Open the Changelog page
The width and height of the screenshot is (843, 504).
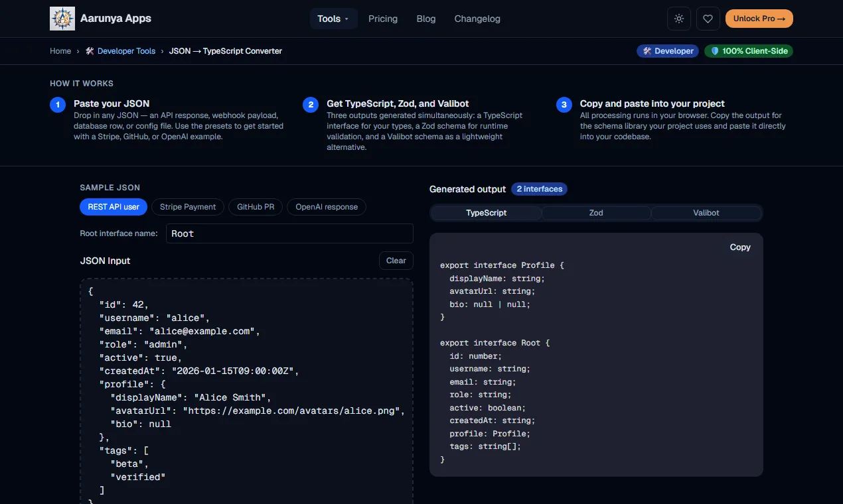(477, 19)
